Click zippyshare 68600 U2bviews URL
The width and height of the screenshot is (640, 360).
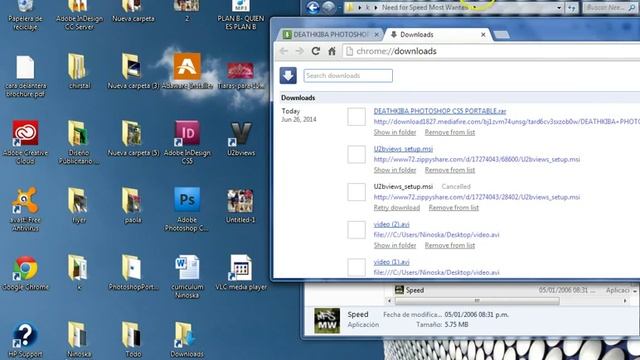coord(477,159)
